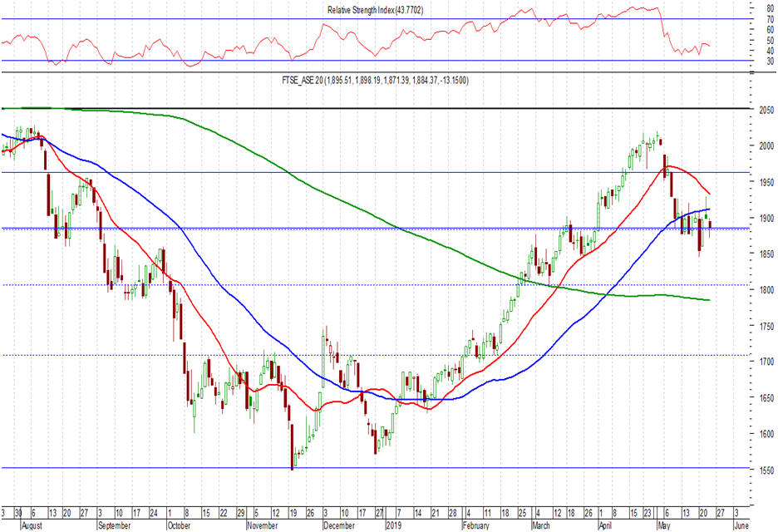Click the 1650 price axis label
This screenshot has width=778, height=532.
(x=766, y=398)
